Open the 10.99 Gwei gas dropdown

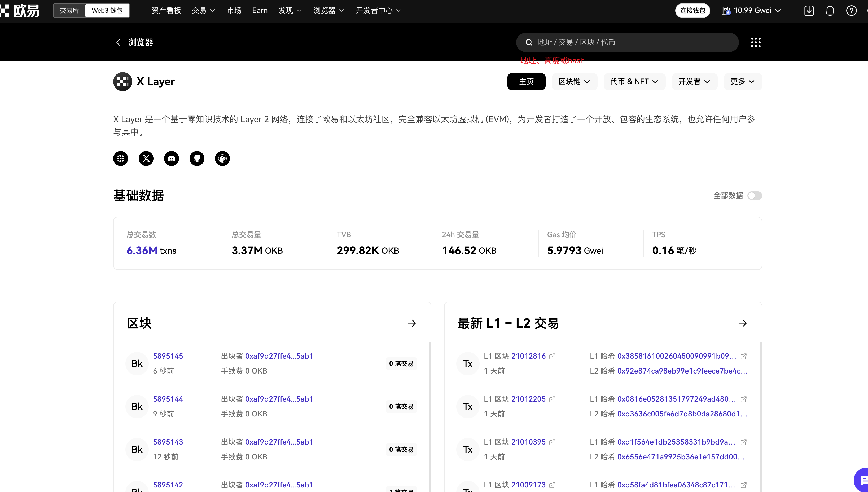752,11
